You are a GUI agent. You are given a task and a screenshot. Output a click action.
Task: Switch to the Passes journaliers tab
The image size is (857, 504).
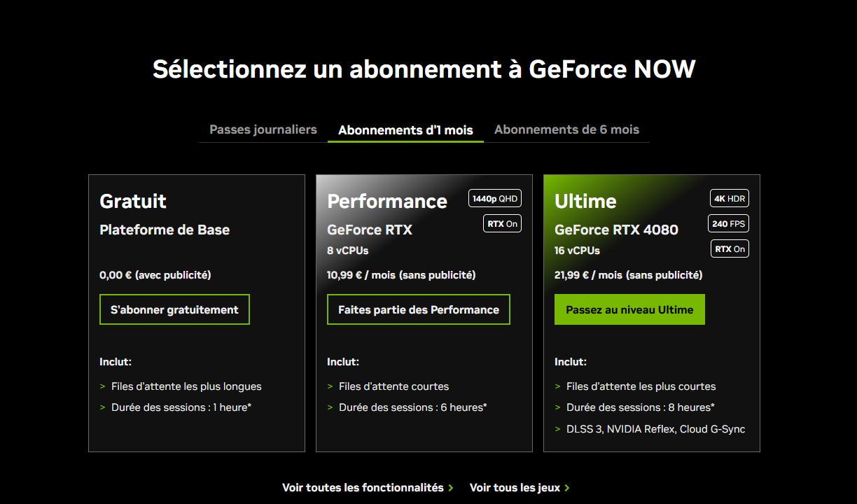[x=263, y=129]
